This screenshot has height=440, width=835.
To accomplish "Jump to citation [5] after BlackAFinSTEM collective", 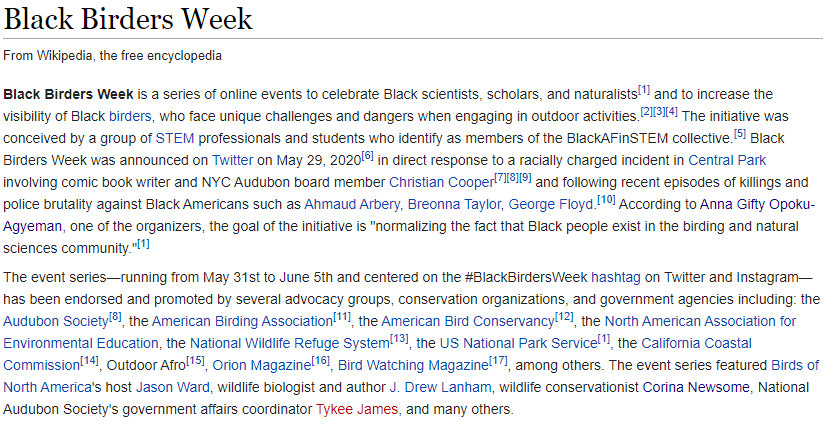I will (x=740, y=134).
